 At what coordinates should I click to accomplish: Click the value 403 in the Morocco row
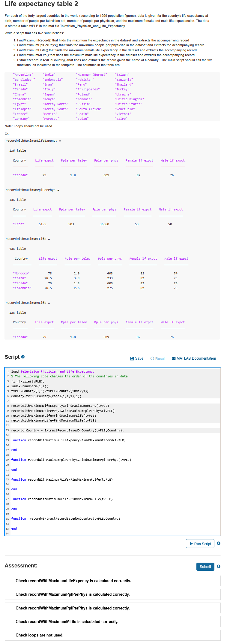(110, 273)
